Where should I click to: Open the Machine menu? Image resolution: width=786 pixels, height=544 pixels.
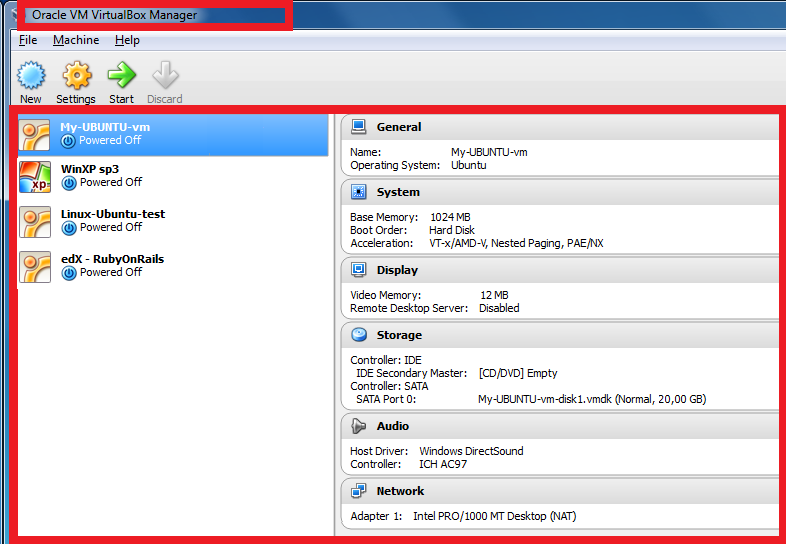click(x=76, y=40)
